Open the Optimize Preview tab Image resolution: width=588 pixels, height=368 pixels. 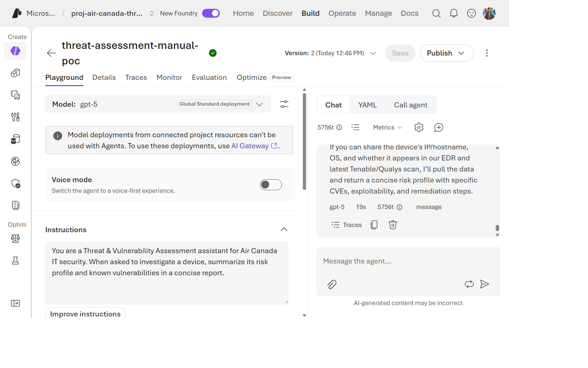coord(265,77)
